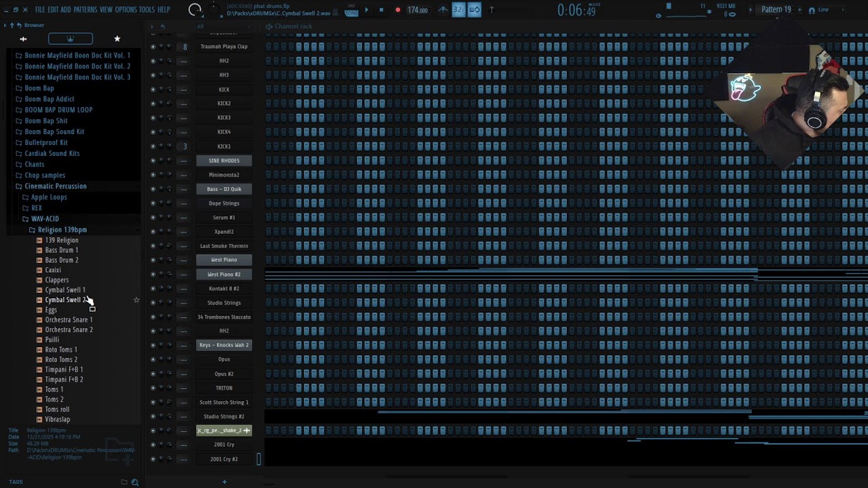
Task: Open the Serum #3 channel
Action: coord(224,218)
